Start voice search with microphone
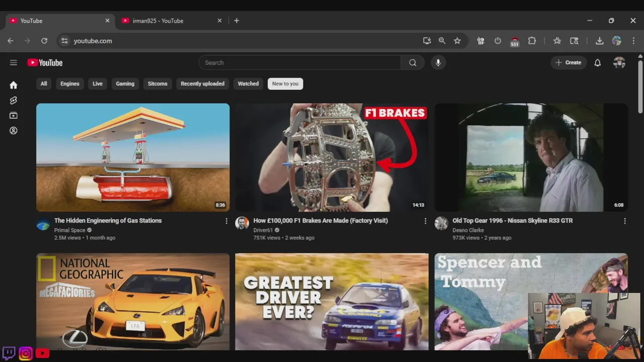The image size is (644, 362). tap(438, 63)
